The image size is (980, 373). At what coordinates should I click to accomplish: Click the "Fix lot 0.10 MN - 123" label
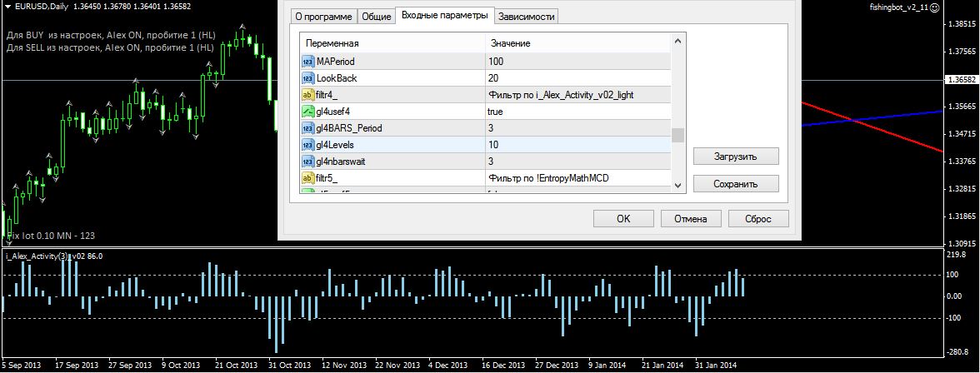(51, 236)
